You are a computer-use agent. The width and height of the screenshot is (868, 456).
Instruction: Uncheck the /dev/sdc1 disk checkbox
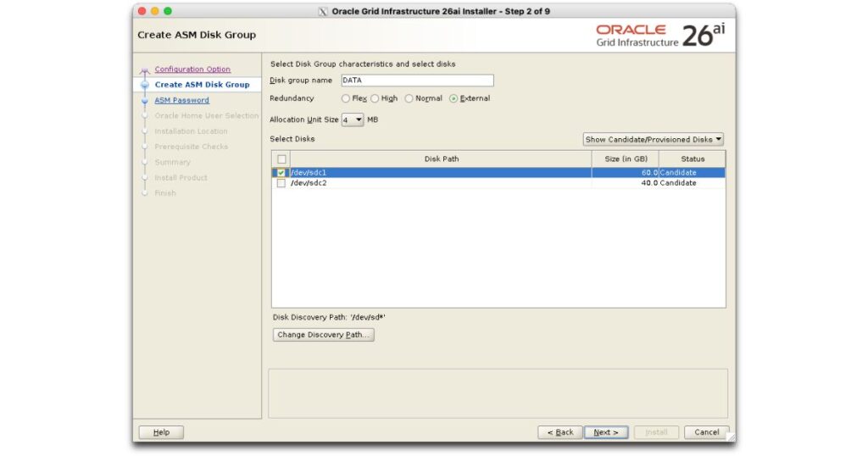click(x=281, y=173)
